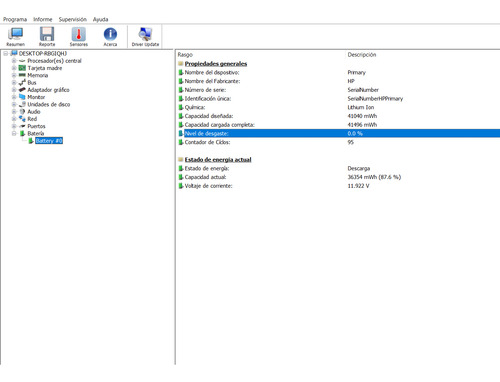
Task: Click the SerialNumberHPPrimary value
Action: [375, 98]
